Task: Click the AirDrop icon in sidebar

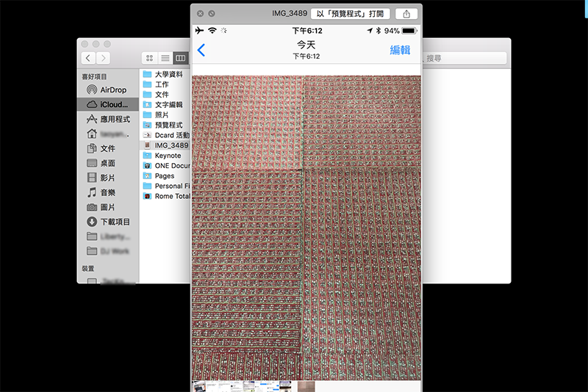Action: (92, 90)
